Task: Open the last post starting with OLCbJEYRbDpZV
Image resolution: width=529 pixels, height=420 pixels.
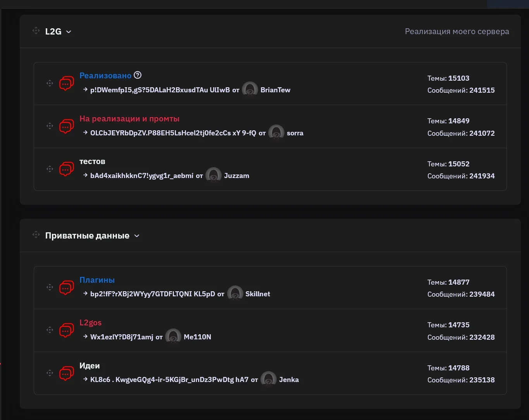Action: pyautogui.click(x=173, y=133)
